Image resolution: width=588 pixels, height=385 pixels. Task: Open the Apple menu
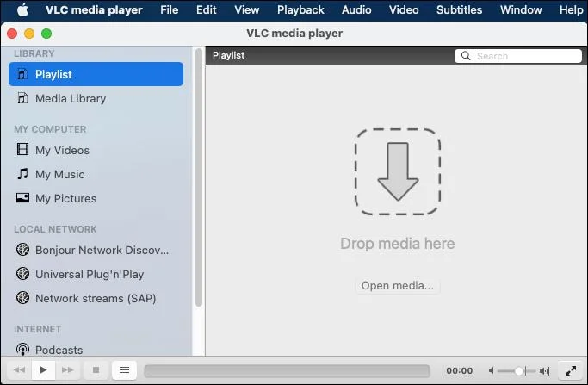[22, 9]
